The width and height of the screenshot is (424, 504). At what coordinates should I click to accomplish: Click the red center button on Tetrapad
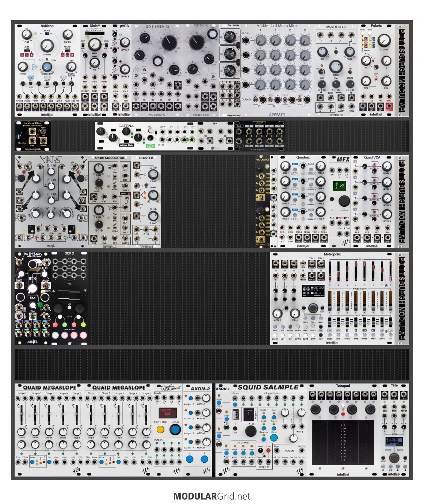tap(343, 414)
